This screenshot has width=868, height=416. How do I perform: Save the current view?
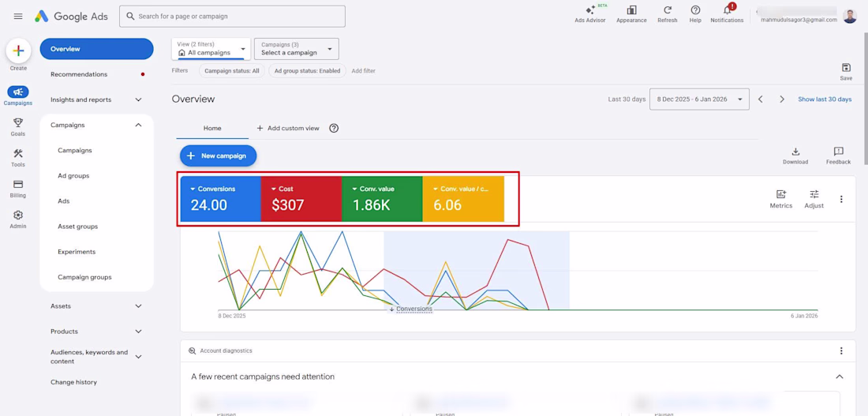pyautogui.click(x=846, y=72)
